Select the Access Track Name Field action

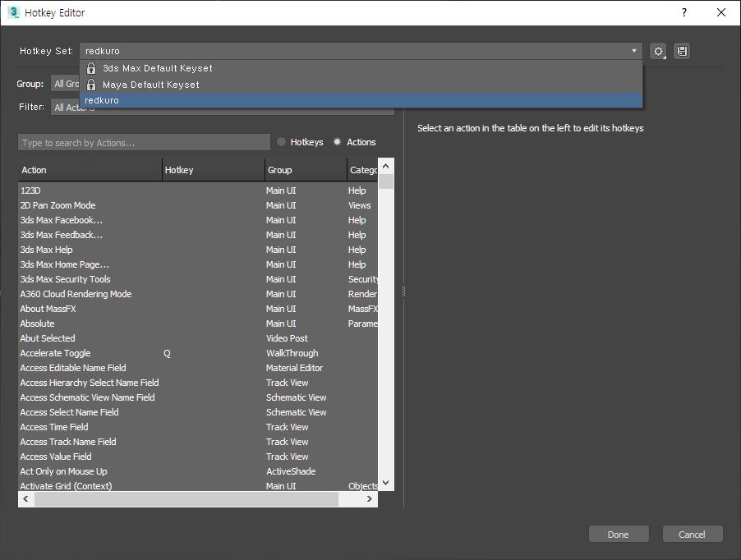[x=198, y=442]
